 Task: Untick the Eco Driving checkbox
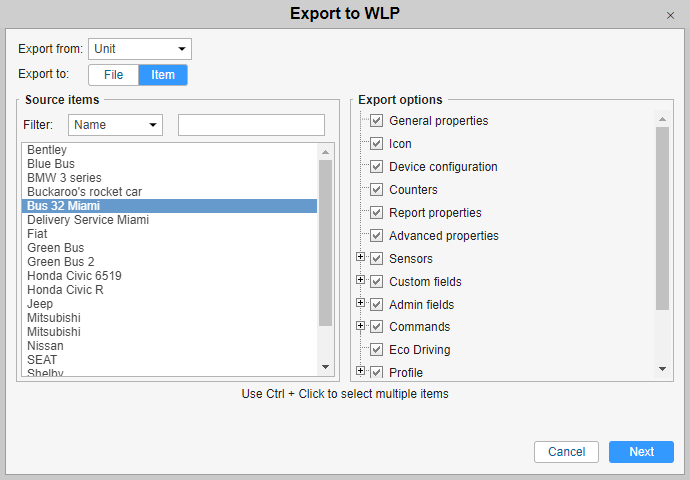[x=376, y=350]
